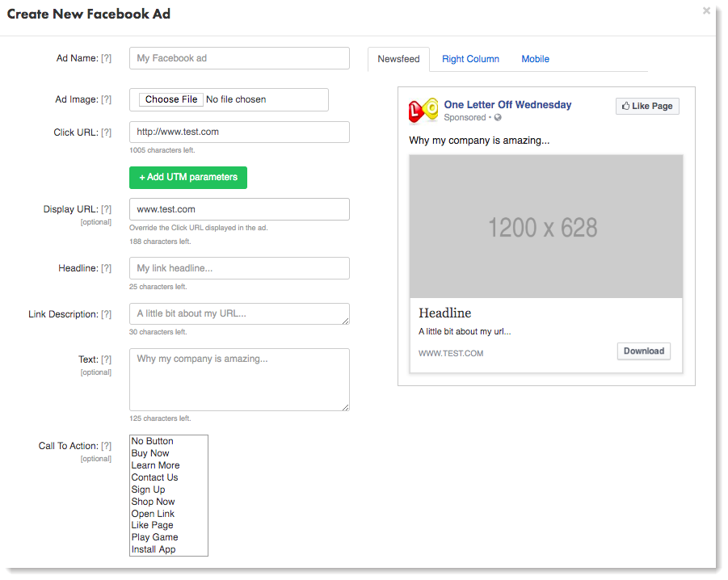Screen dimensions: 728x580
Task: Click the Add UTM parameters button
Action: pyautogui.click(x=188, y=177)
